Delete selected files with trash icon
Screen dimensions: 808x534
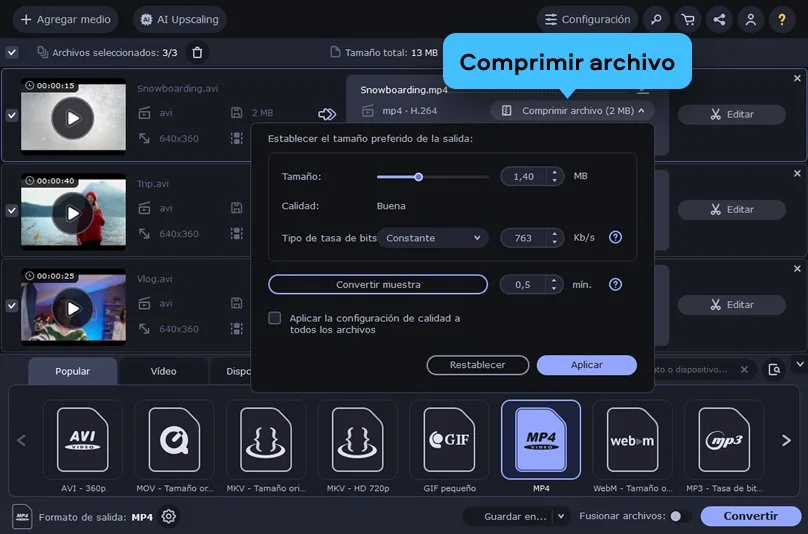pyautogui.click(x=197, y=53)
